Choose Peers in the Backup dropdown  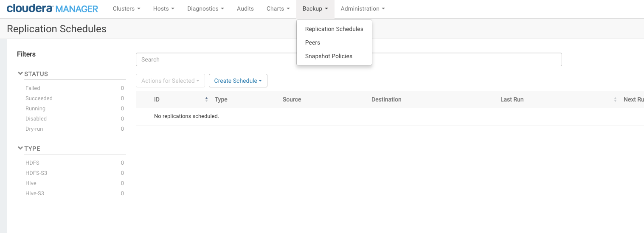312,42
